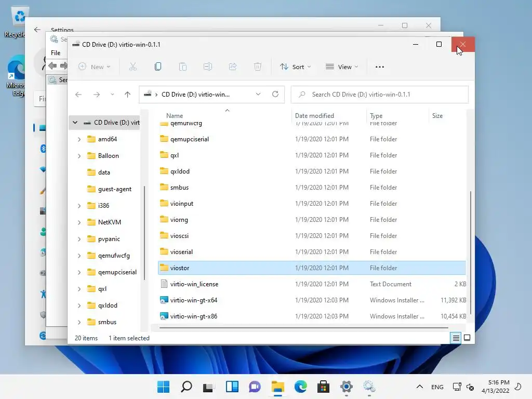The height and width of the screenshot is (399, 532).
Task: Open Windows Start menu on taskbar
Action: 163,387
